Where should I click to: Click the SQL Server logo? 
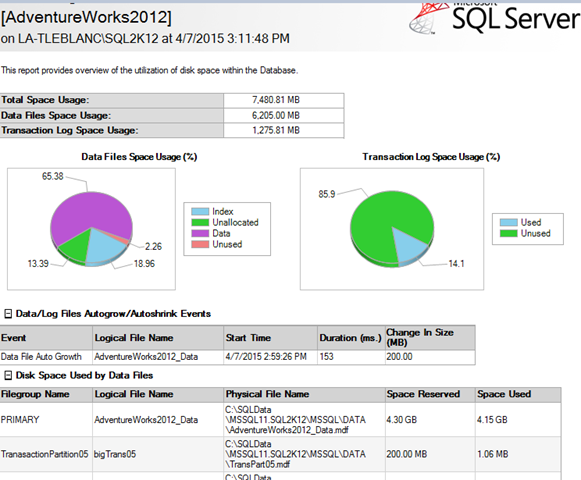tap(495, 18)
